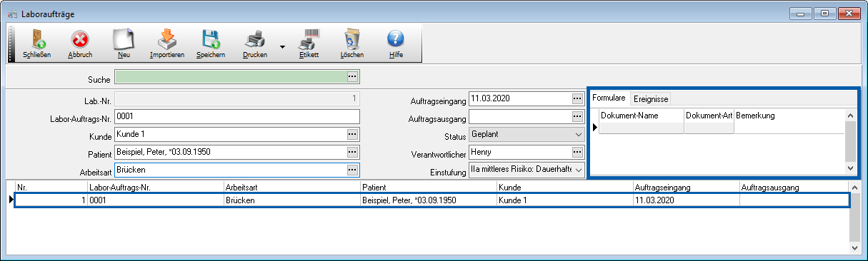Screen dimensions: 868x261
Task: Save with the Speichern icon
Action: [x=211, y=43]
